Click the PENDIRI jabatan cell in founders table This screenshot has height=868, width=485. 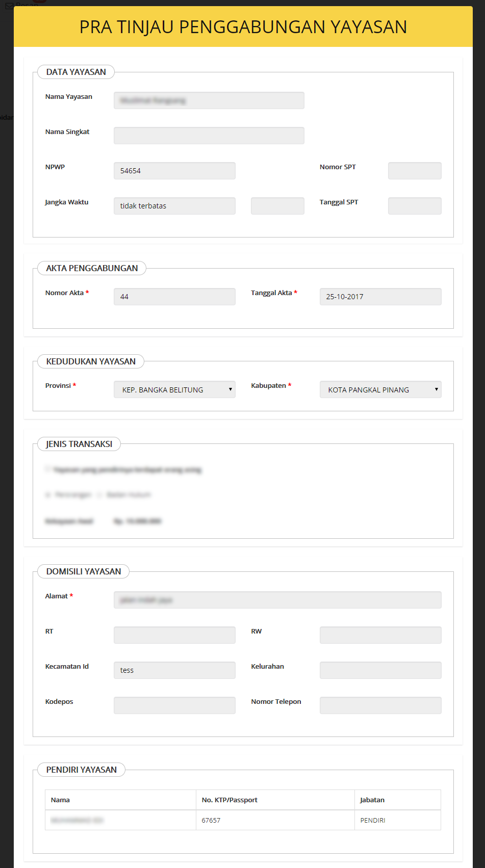[x=373, y=820]
